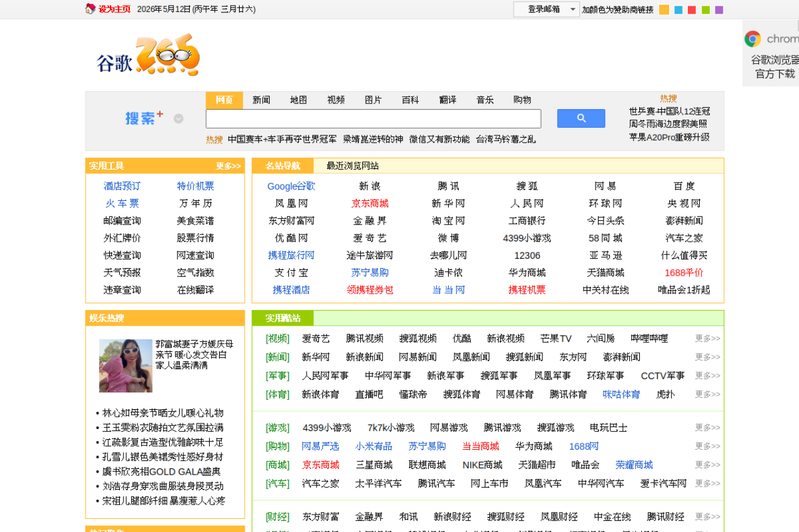The image size is (799, 532).
Task: Click 更多>> in the 实用工具 header
Action: (x=228, y=166)
